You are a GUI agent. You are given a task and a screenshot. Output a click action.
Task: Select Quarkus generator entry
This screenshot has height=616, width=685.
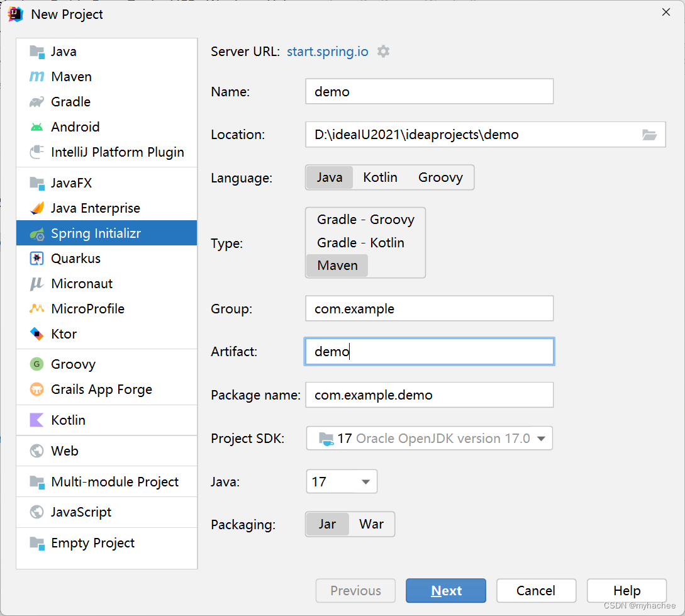pyautogui.click(x=106, y=259)
